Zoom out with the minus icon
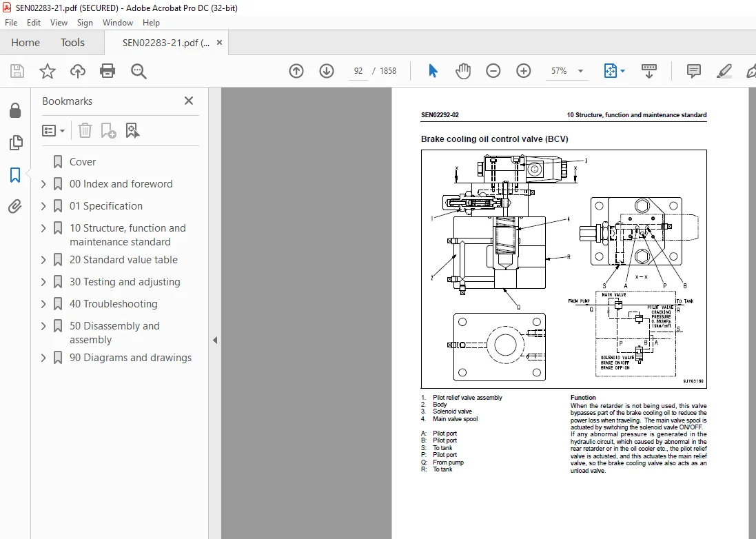This screenshot has width=756, height=539. pos(493,72)
